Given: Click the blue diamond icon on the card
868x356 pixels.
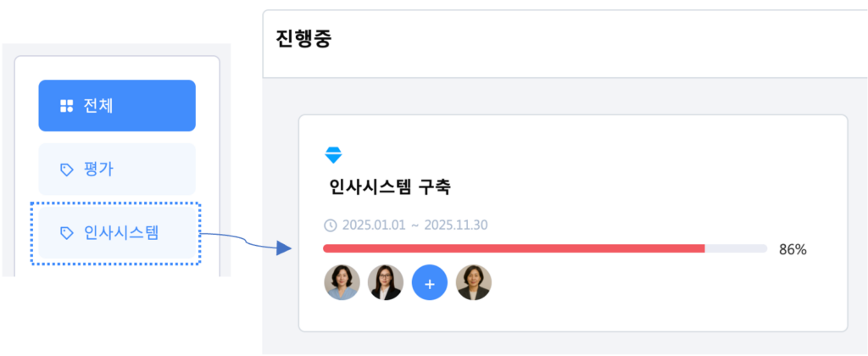Looking at the screenshot, I should [333, 155].
